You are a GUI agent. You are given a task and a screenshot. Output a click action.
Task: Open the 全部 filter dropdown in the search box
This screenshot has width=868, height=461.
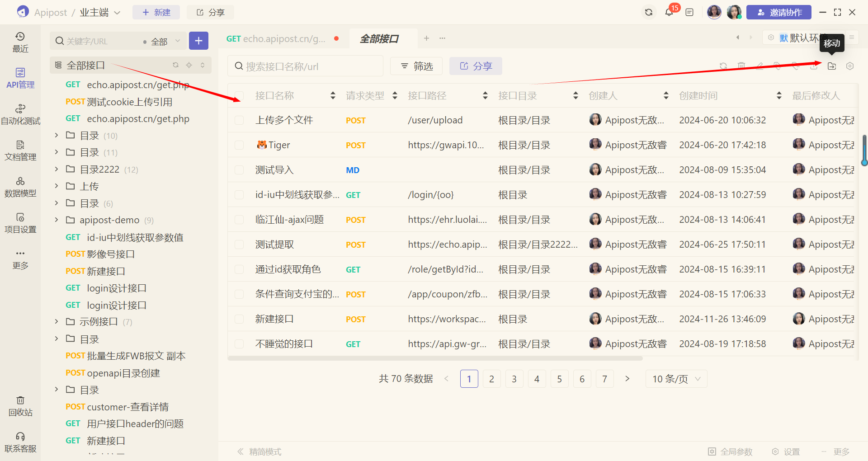point(162,41)
